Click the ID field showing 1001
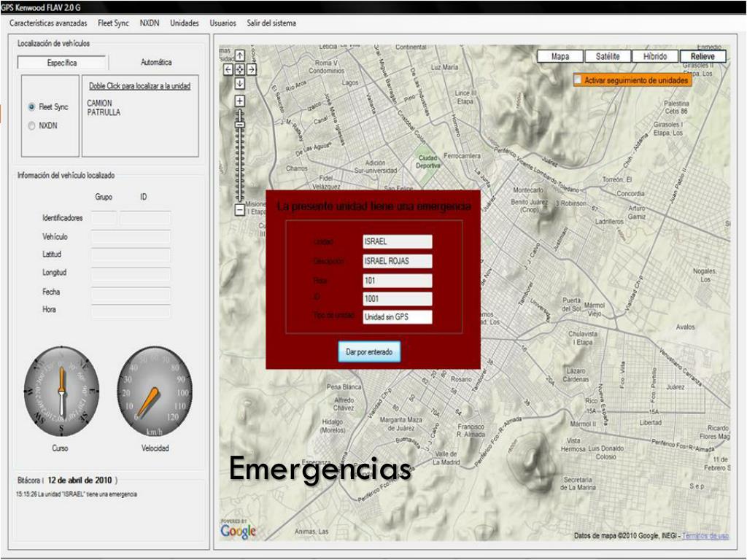The height and width of the screenshot is (560, 747). point(398,298)
